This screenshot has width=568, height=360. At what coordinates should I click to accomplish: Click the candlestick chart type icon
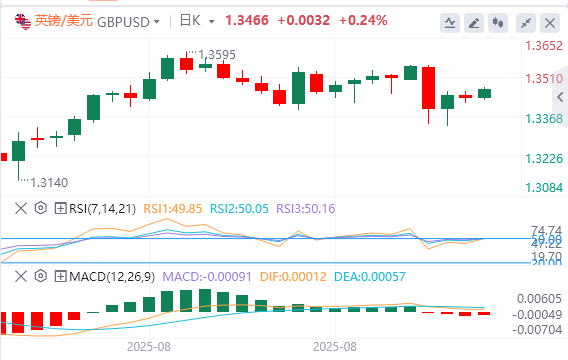pos(498,23)
